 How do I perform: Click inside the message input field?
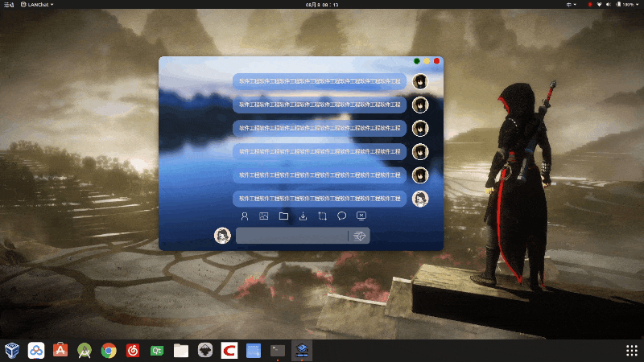[x=291, y=236]
